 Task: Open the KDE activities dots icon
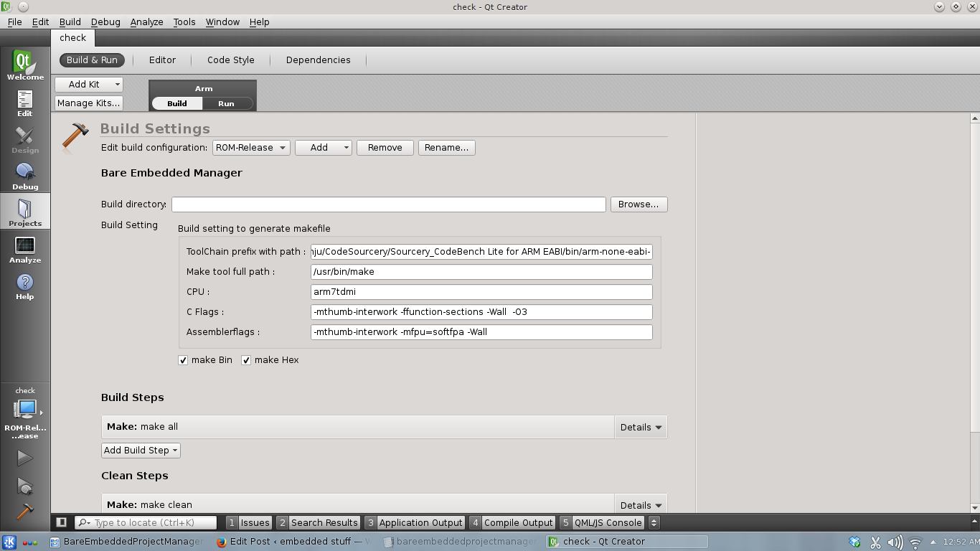30,542
